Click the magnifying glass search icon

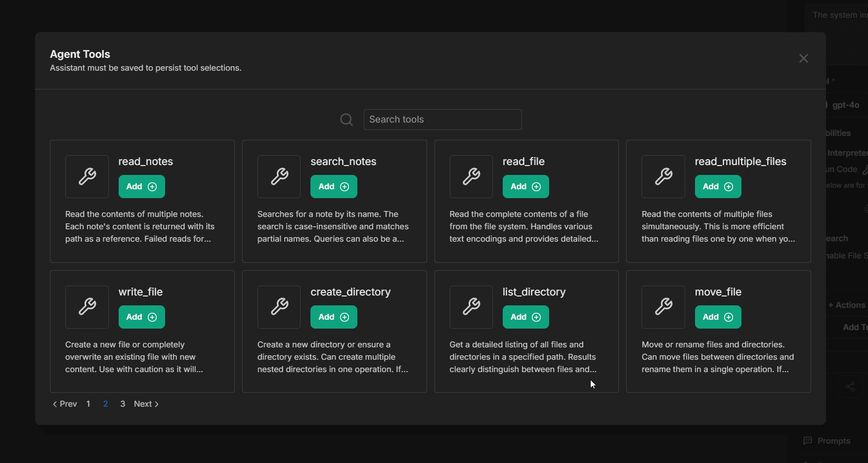(347, 120)
